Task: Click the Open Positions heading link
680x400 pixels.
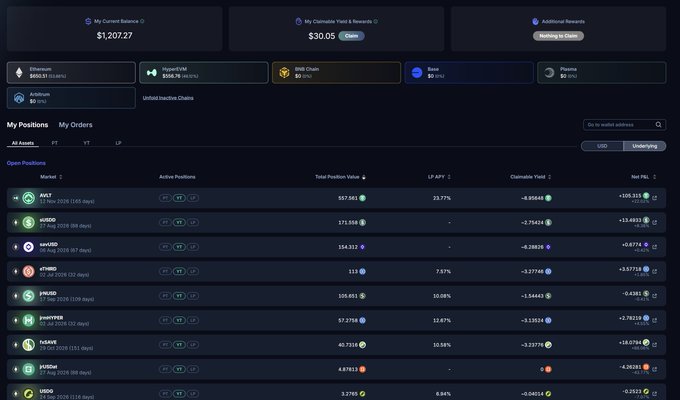Action: coord(26,163)
